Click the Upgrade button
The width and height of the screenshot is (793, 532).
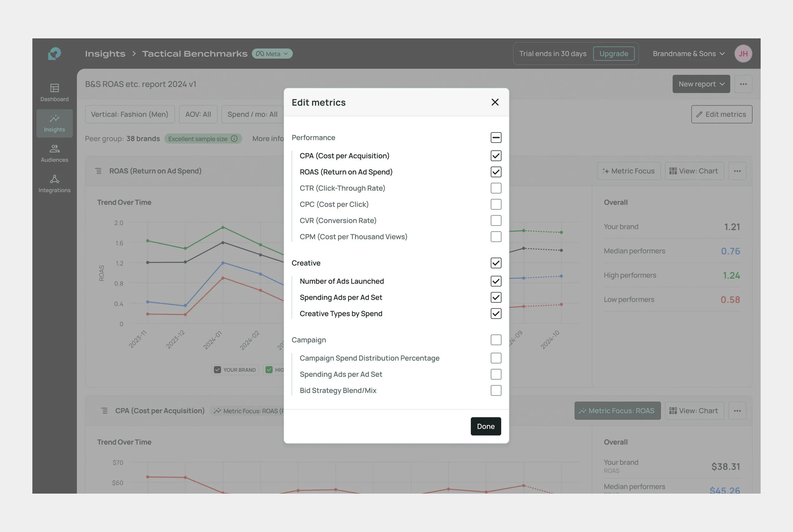613,54
